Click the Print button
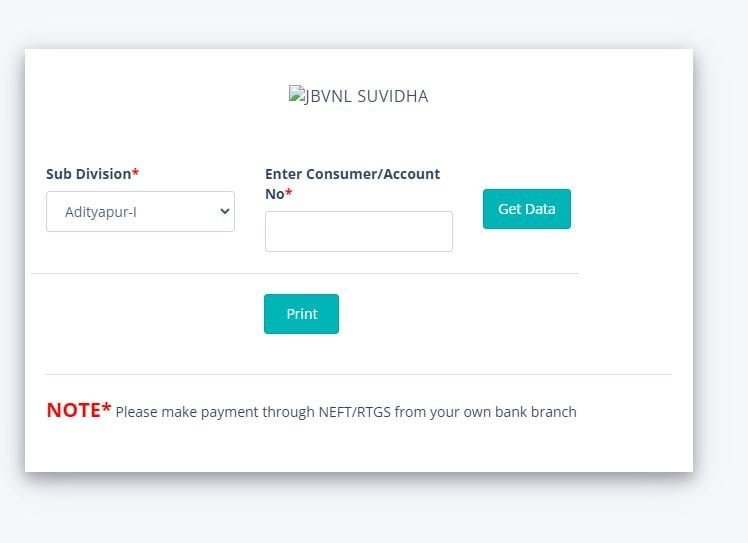The image size is (748, 543). [301, 314]
